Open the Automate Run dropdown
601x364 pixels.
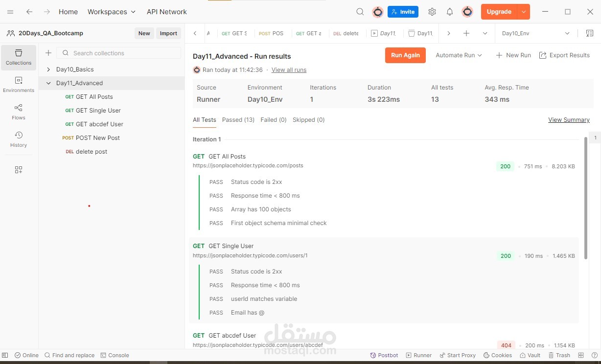[459, 55]
